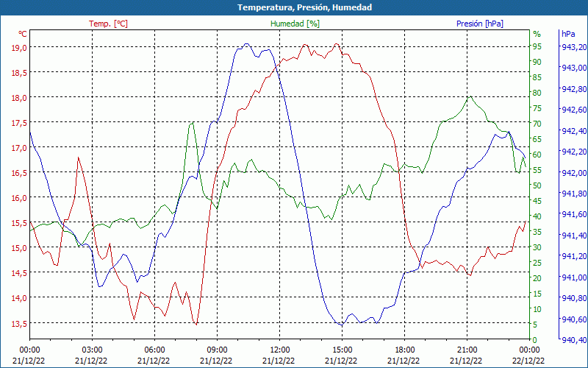Click the '90' humidity tick label
This screenshot has height=368, width=588.
537,62
